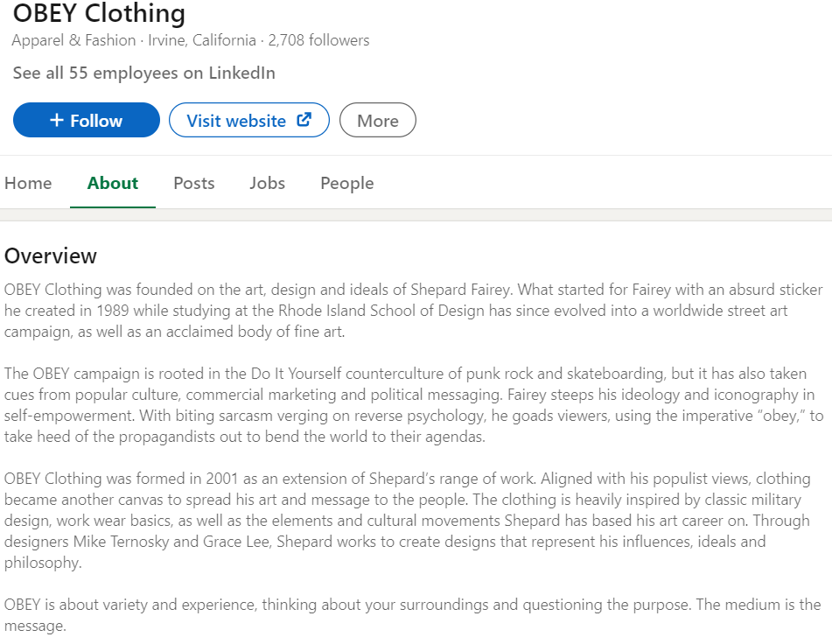832x644 pixels.
Task: Click the external link icon beside Visit website
Action: pyautogui.click(x=304, y=120)
